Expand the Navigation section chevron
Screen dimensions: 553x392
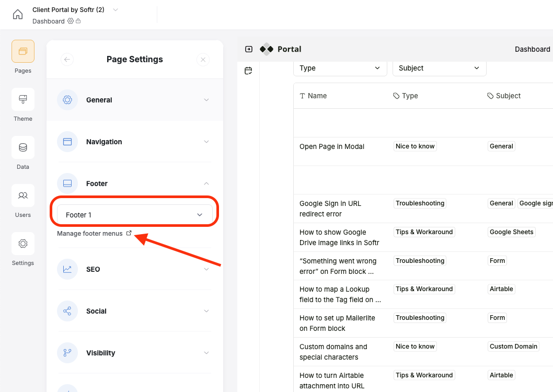(206, 142)
